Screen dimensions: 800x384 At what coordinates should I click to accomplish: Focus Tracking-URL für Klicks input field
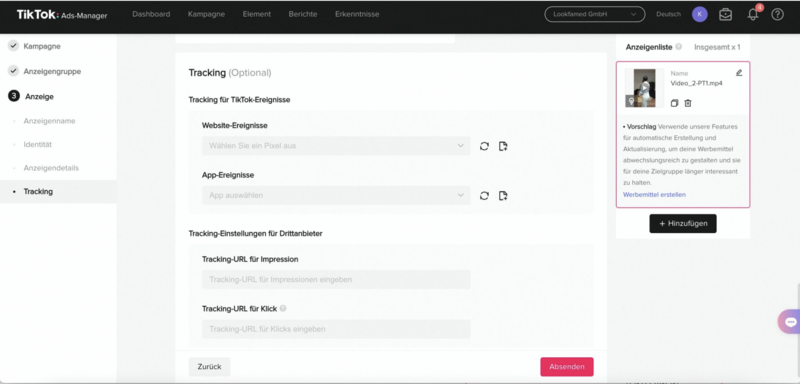point(336,329)
